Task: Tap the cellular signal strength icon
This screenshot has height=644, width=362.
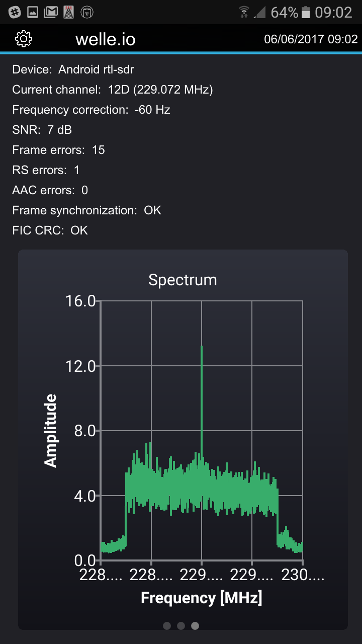Action: [259, 12]
